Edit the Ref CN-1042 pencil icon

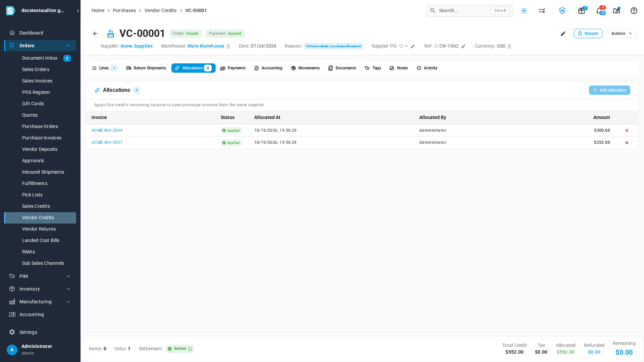[464, 46]
